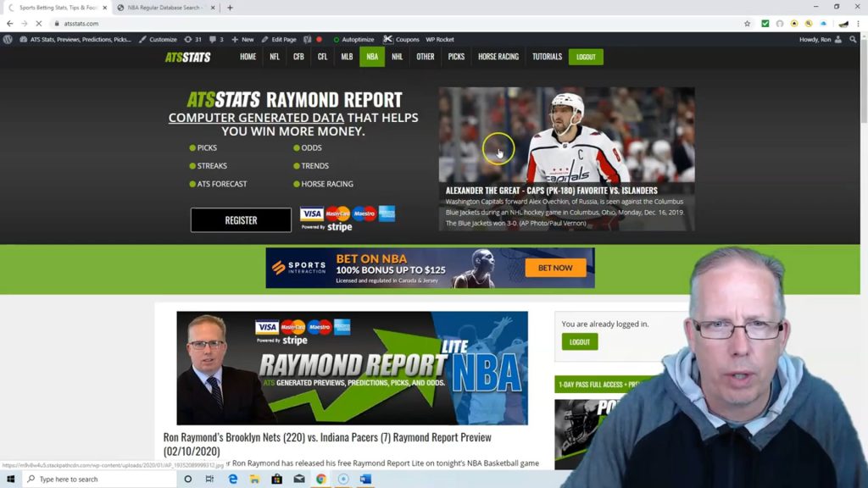The image size is (868, 488).
Task: Open the HORSE RACING section
Action: point(498,57)
